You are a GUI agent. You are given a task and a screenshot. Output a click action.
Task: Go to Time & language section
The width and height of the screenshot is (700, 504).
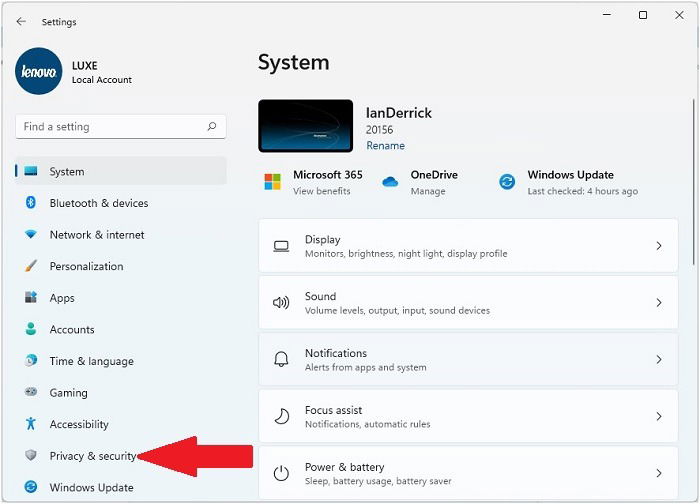tap(91, 361)
